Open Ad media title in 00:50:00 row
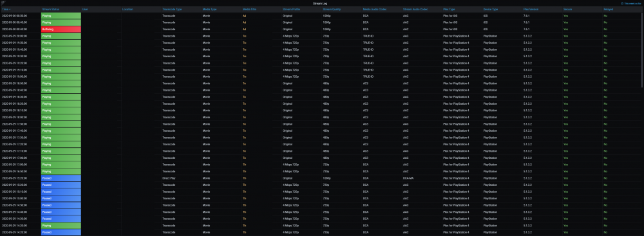Screen dimensions: 644x236 pyautogui.click(x=244, y=15)
